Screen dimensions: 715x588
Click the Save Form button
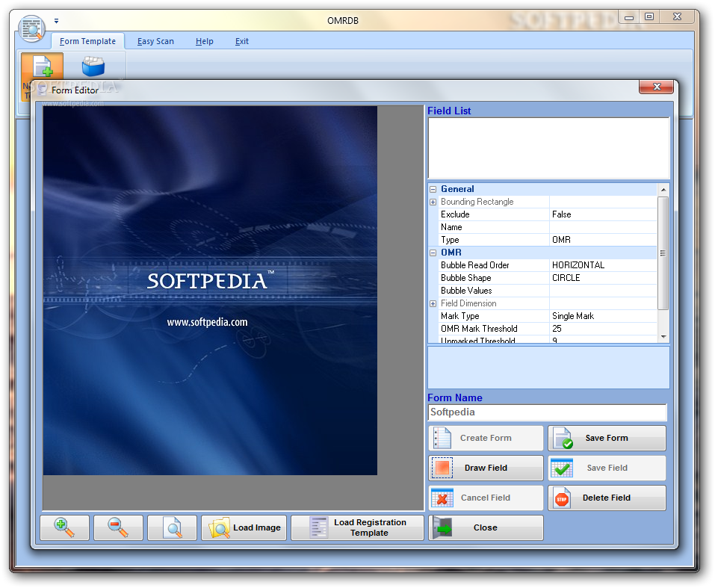pyautogui.click(x=607, y=438)
